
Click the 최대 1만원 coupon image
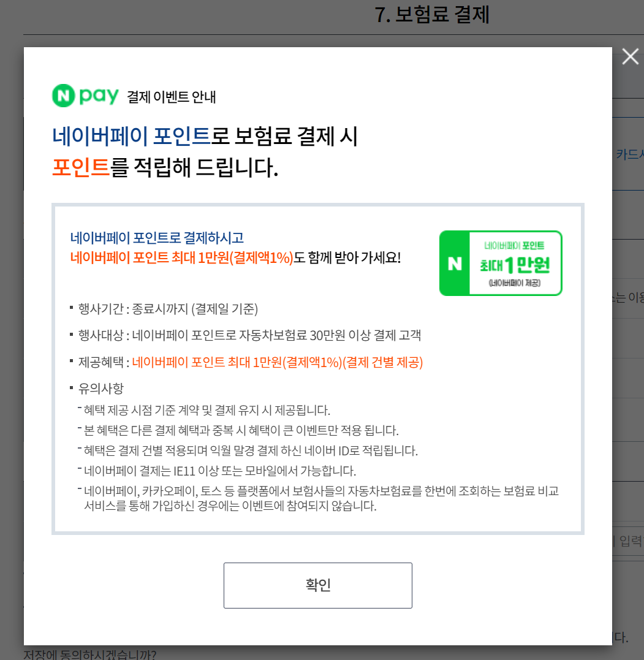(x=501, y=263)
